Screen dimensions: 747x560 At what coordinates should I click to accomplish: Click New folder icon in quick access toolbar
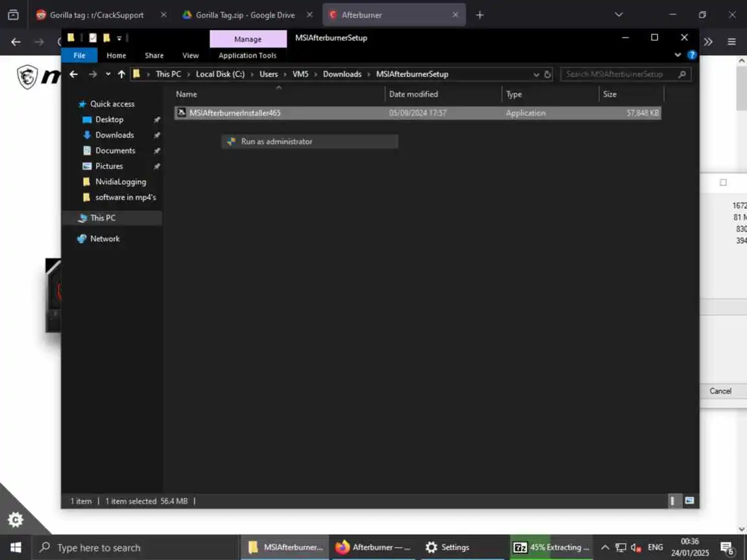pos(106,38)
